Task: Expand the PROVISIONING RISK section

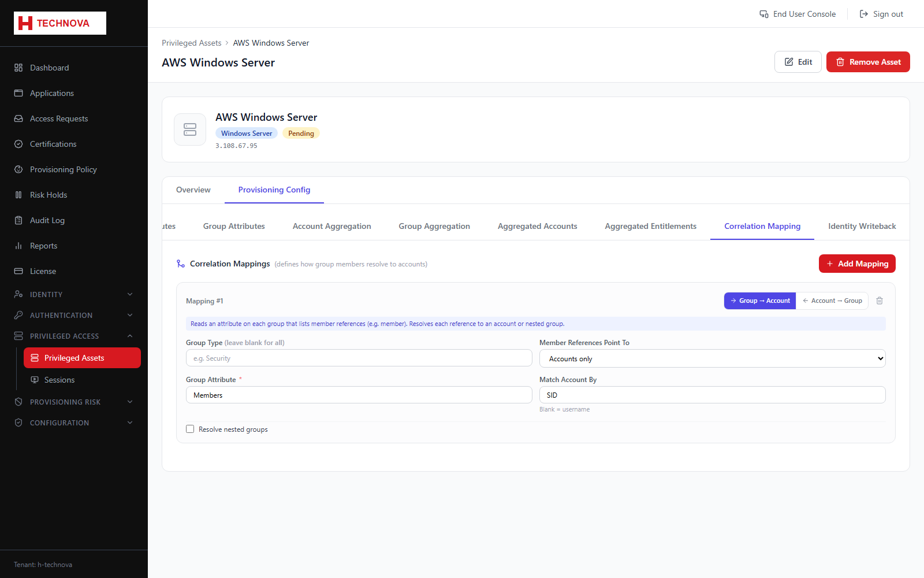Action: point(74,402)
